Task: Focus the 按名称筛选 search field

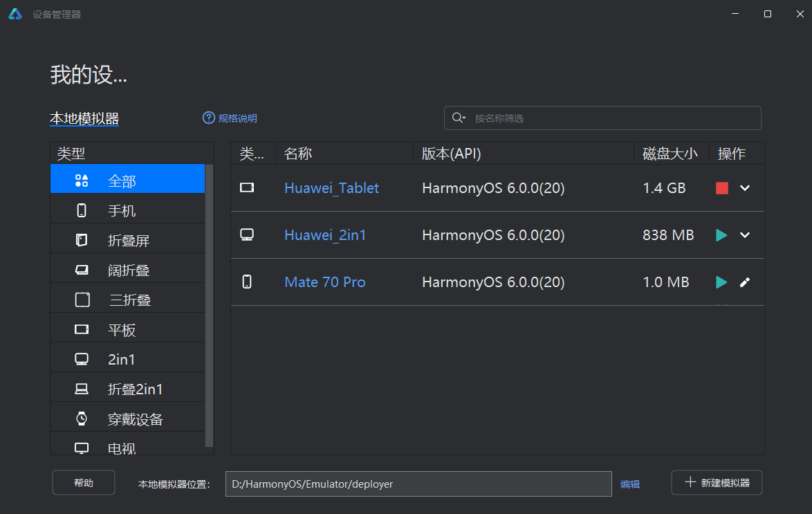Action: click(x=602, y=118)
